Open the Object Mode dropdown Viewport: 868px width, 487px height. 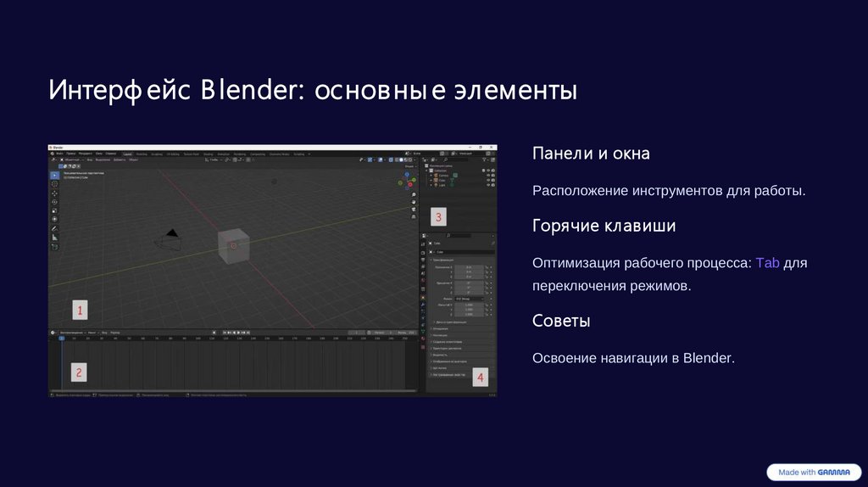tap(71, 160)
